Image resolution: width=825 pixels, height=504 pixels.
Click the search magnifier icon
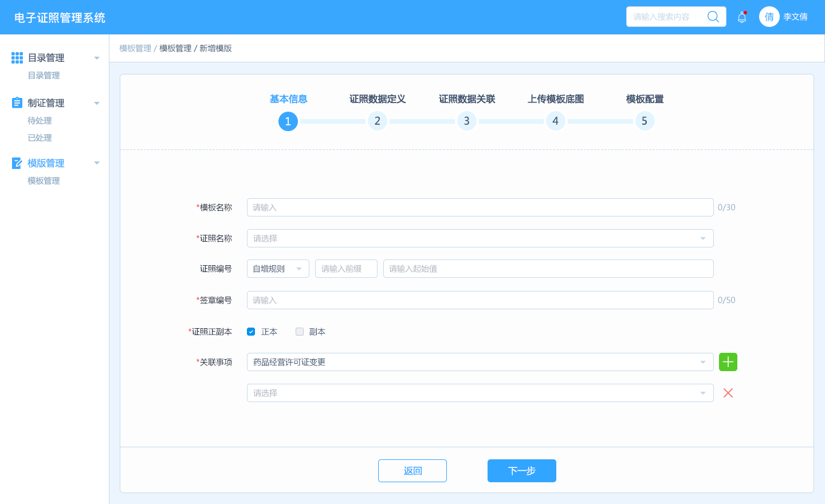coord(713,17)
